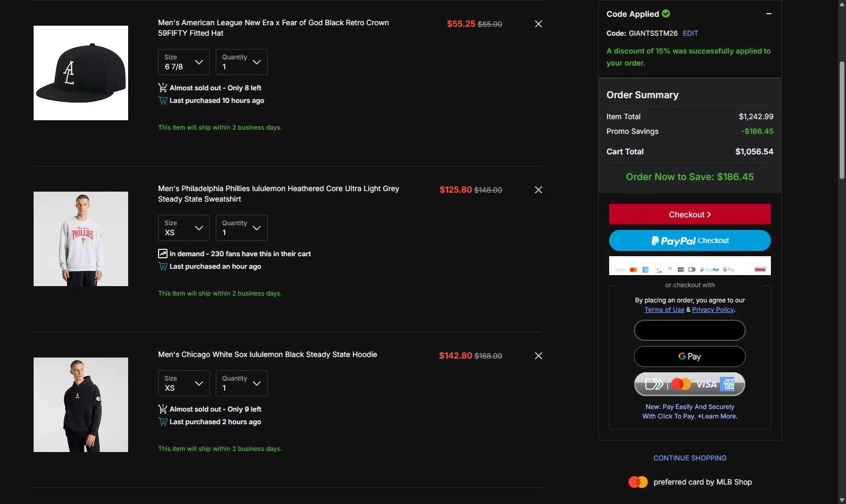This screenshot has height=504, width=846.
Task: Click the Mastercard preferred card logo
Action: coord(638,482)
